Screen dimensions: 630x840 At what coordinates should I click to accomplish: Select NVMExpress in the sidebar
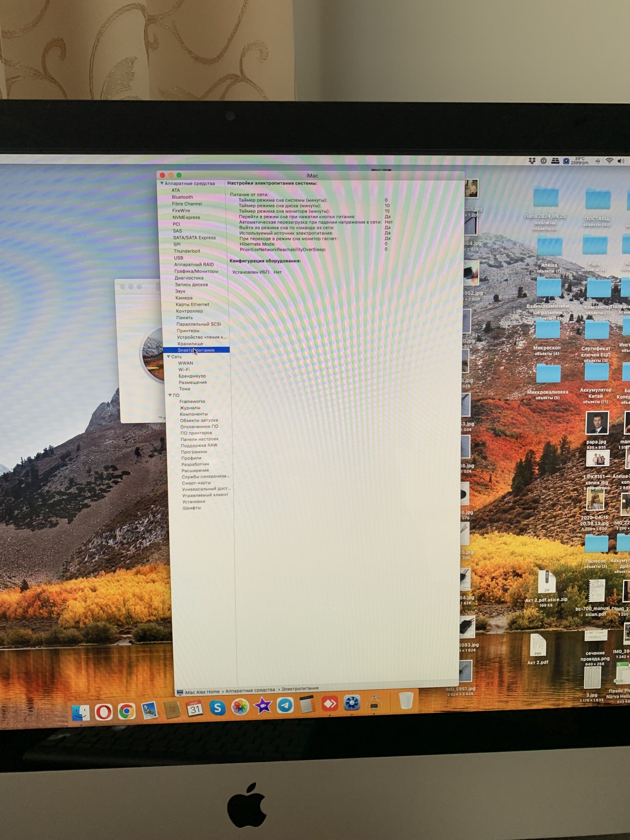tap(186, 217)
